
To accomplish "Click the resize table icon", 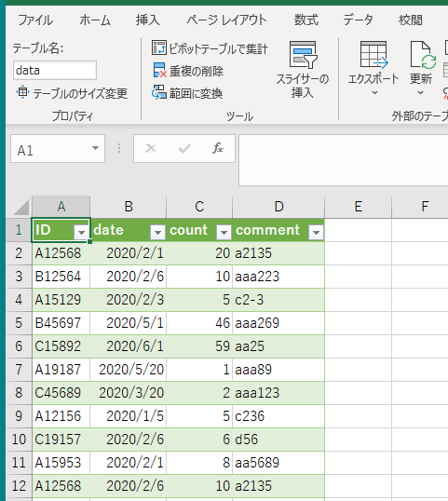I will click(x=22, y=92).
